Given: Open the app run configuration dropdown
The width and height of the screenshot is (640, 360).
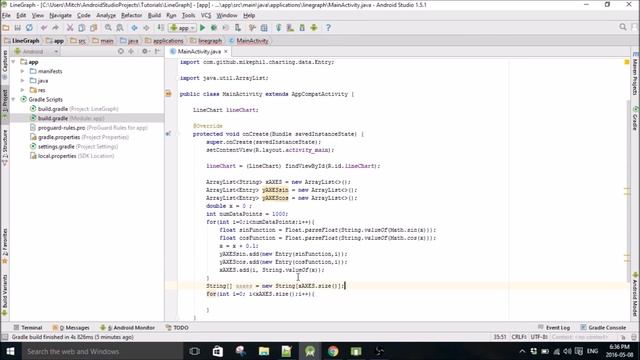Looking at the screenshot, I should click(x=183, y=28).
